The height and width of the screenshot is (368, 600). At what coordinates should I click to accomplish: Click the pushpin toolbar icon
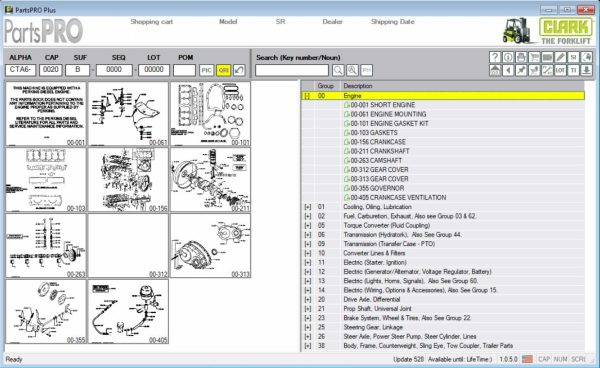click(x=521, y=70)
